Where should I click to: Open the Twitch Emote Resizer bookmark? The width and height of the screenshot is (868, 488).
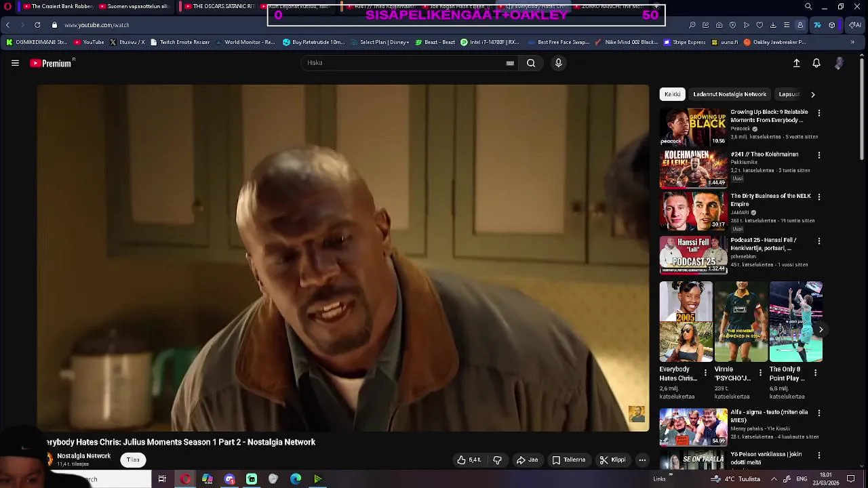click(x=180, y=42)
